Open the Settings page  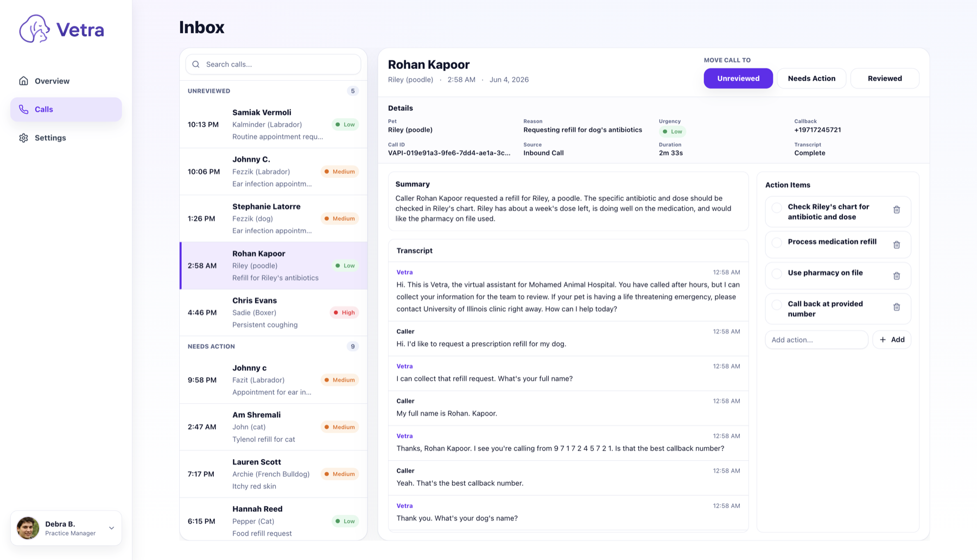(x=66, y=138)
